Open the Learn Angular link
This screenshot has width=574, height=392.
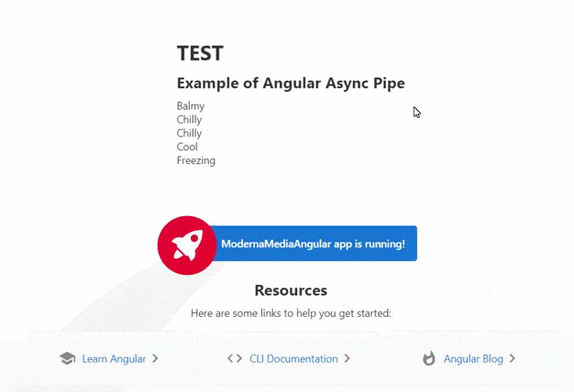tap(114, 359)
